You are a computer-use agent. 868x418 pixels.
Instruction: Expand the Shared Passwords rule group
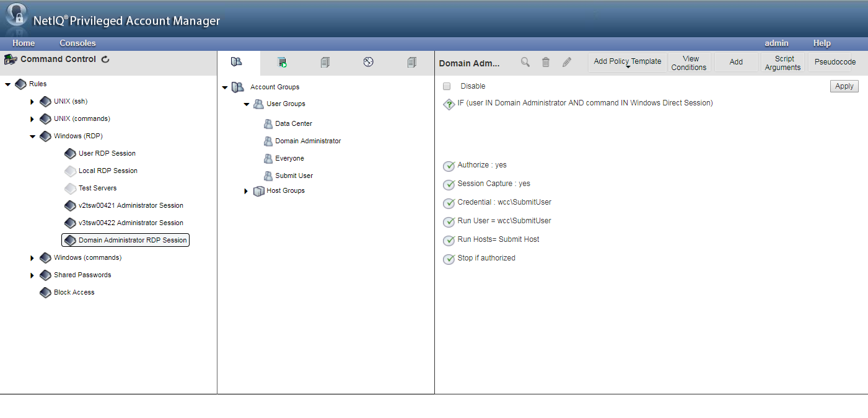tap(32, 275)
